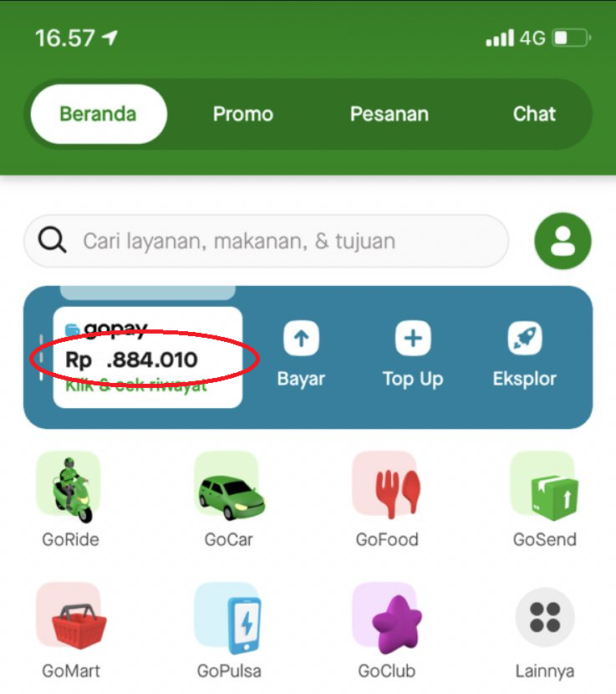Open the GoRide scooter service
This screenshot has width=616, height=694.
(70, 488)
